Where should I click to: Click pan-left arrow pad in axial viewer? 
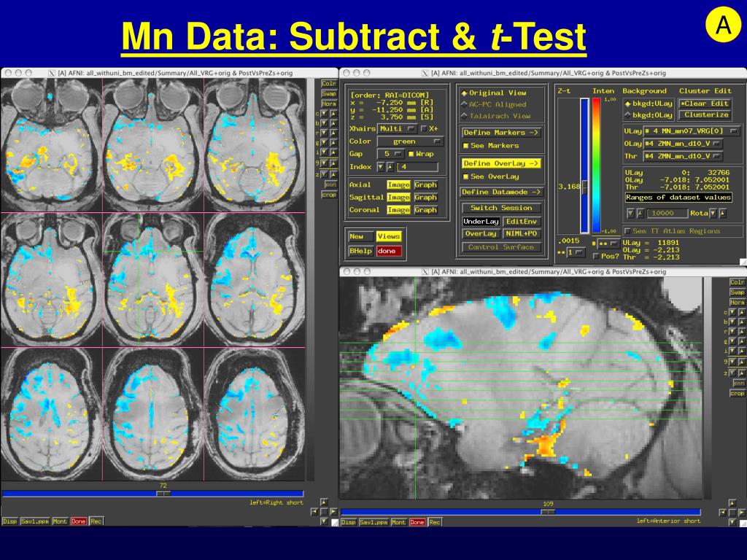coord(314,512)
